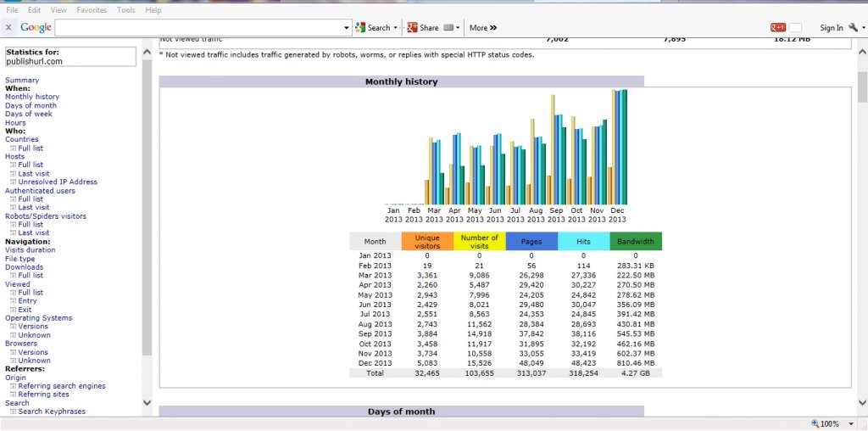Image resolution: width=868 pixels, height=431 pixels.
Task: Open the Tools menu
Action: click(x=126, y=10)
